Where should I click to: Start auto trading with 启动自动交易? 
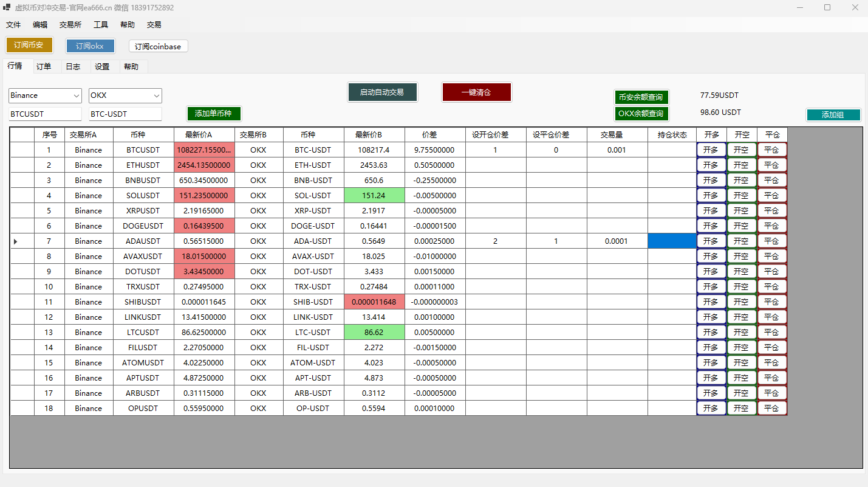(x=382, y=92)
